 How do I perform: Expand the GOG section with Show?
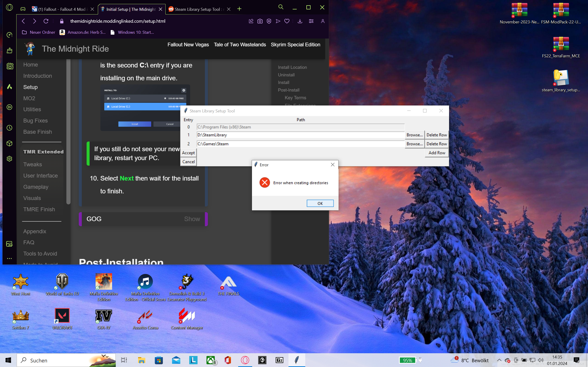click(x=192, y=219)
